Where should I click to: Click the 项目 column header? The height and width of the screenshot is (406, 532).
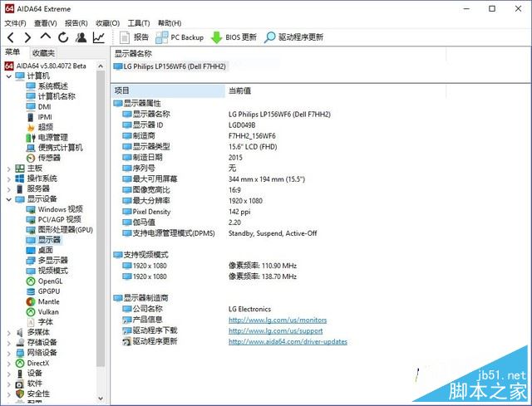[x=168, y=90]
